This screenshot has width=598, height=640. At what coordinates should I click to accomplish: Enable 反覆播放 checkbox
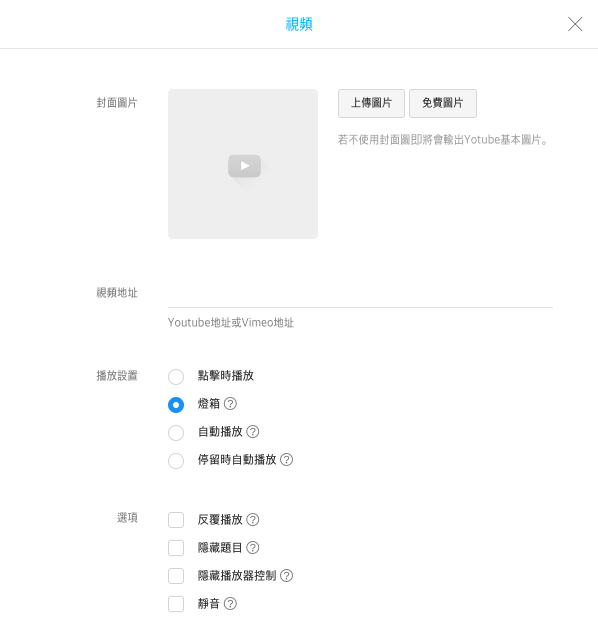click(176, 520)
